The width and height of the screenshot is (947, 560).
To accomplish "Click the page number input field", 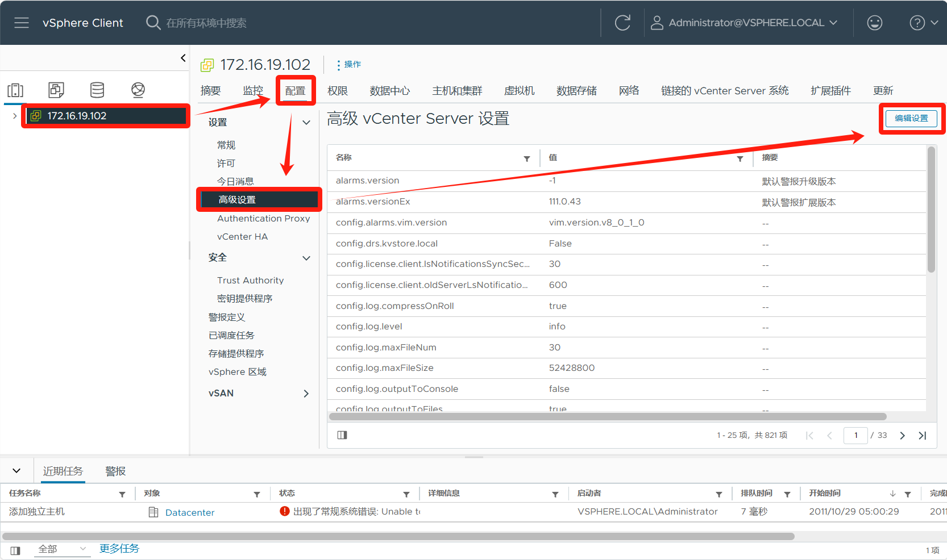I will point(855,436).
